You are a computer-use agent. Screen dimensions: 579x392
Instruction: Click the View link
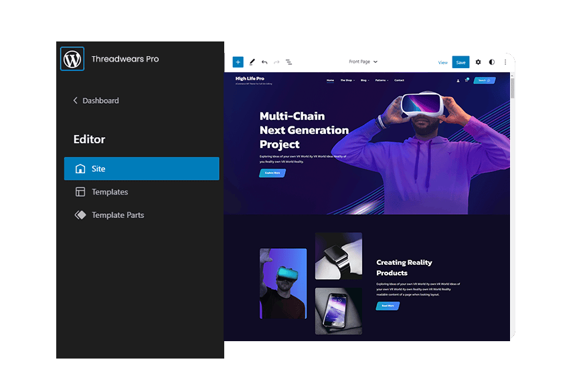442,62
